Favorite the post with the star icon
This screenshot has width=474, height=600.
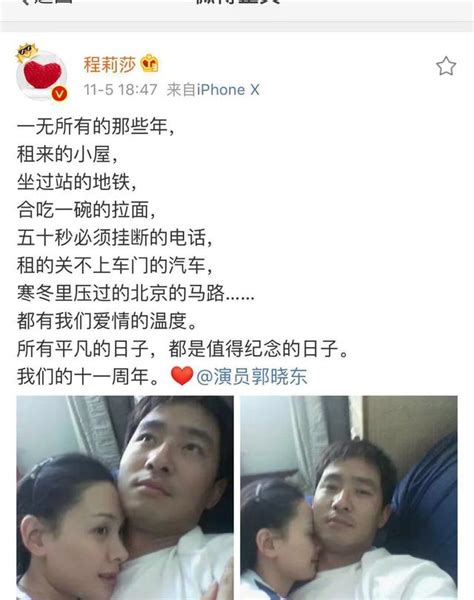point(446,66)
